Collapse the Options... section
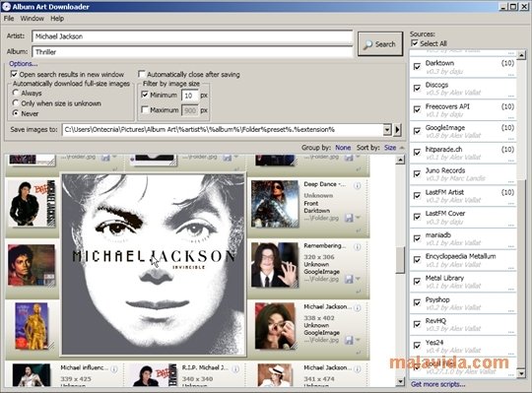Image resolution: width=532 pixels, height=393 pixels. (x=23, y=63)
